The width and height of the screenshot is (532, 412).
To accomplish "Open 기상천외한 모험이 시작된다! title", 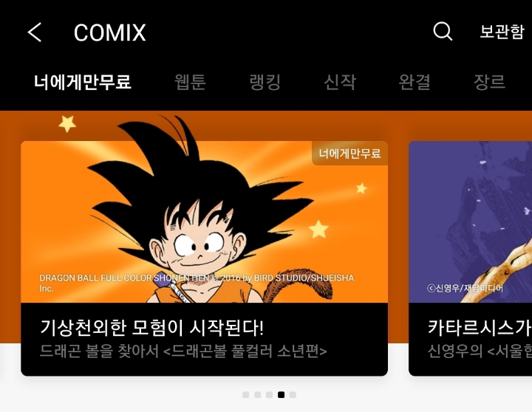I will click(152, 328).
